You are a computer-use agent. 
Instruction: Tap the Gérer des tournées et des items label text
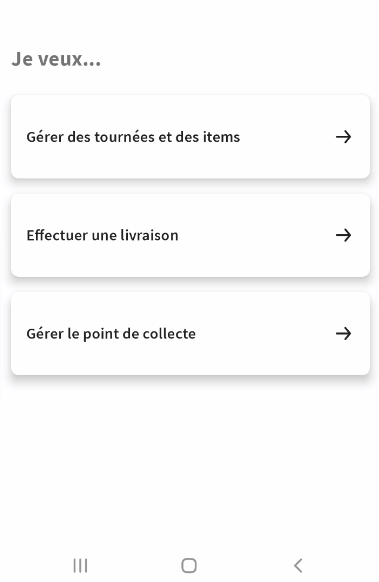133,137
